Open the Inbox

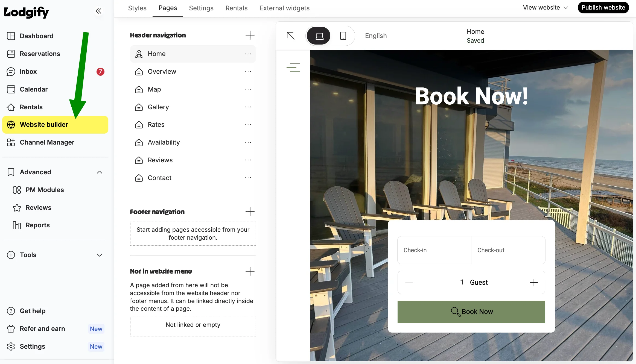coord(56,72)
